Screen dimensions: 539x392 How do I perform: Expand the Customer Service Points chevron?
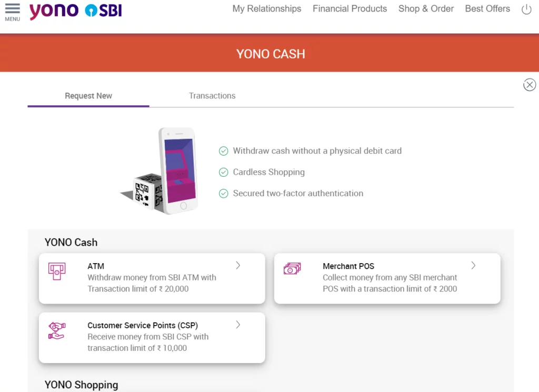pyautogui.click(x=238, y=325)
